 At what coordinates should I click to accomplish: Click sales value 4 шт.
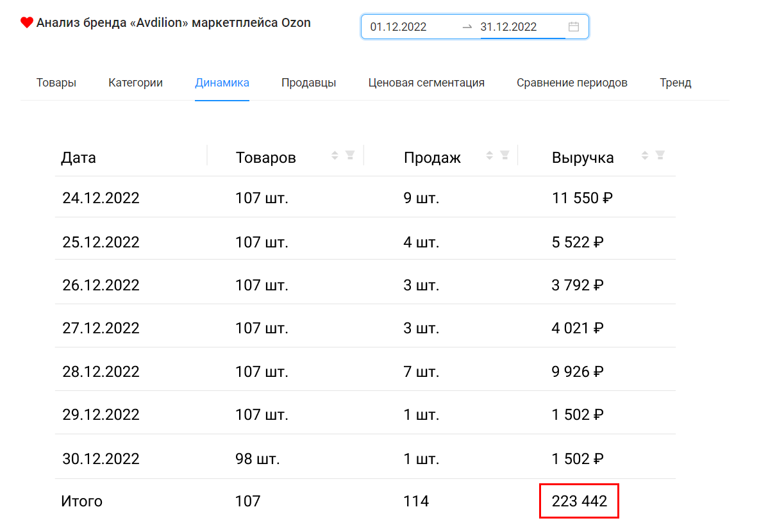[x=421, y=242]
